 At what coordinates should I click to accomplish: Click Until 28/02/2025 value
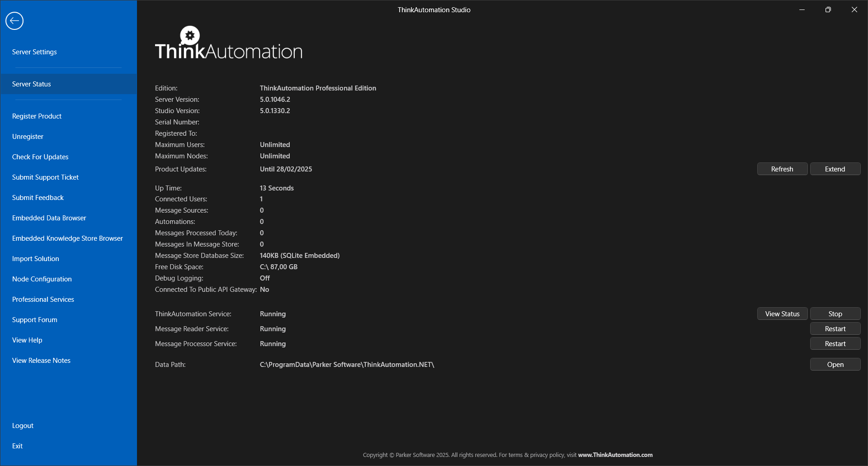[286, 169]
